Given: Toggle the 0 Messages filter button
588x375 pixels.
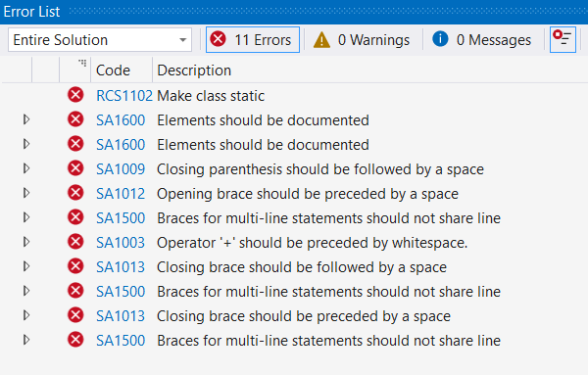Looking at the screenshot, I should point(482,40).
